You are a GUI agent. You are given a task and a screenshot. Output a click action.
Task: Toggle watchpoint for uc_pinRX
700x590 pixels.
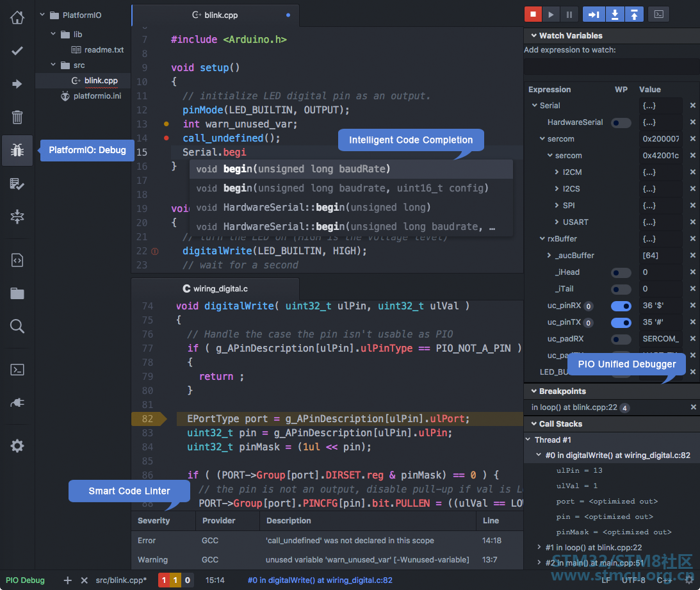621,306
